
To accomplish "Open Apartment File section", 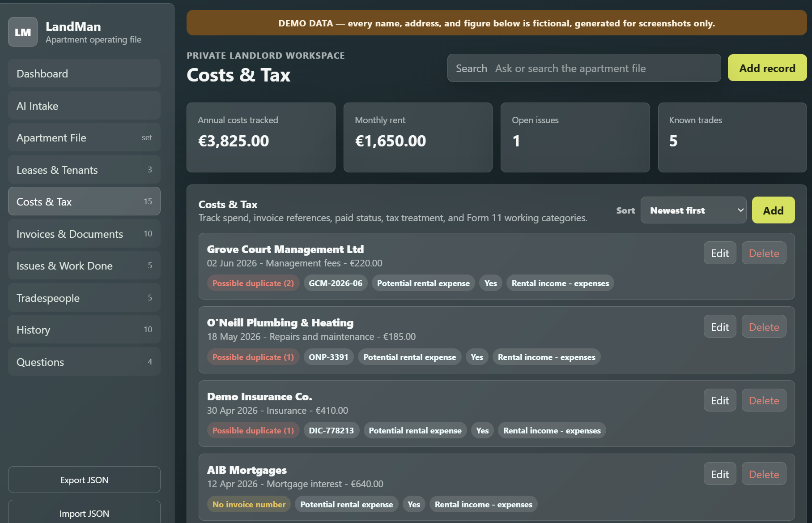I will 84,137.
